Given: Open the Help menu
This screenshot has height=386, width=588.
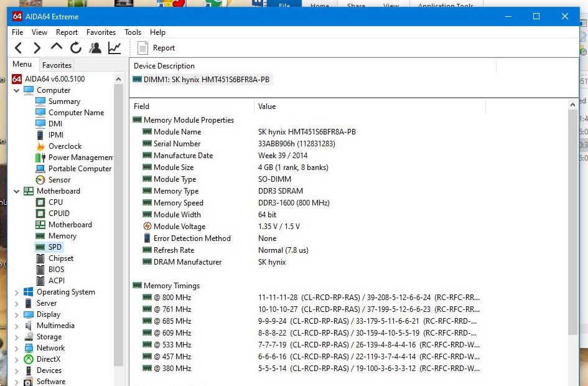Looking at the screenshot, I should (157, 32).
